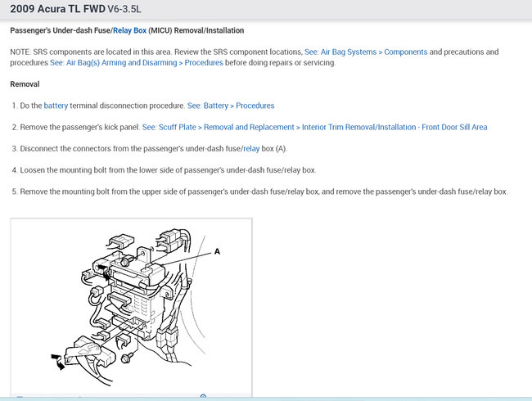The width and height of the screenshot is (532, 401).
Task: Click the fuse/relay box diagram image
Action: [x=131, y=307]
